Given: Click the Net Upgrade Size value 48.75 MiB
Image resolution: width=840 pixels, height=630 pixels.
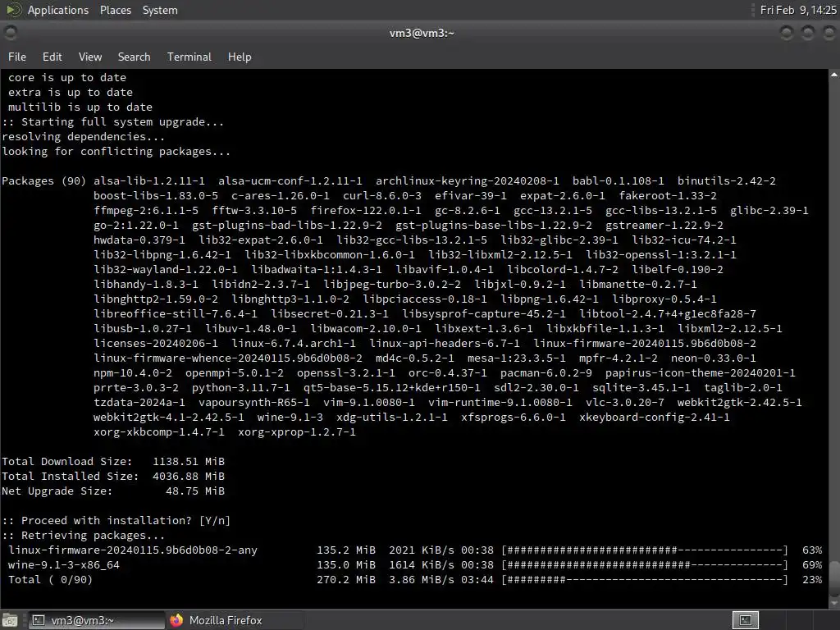Looking at the screenshot, I should 195,491.
